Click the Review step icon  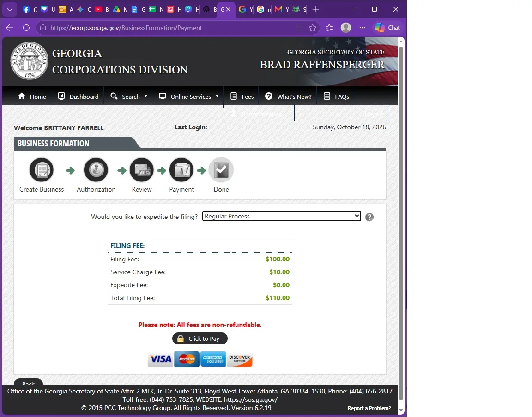pyautogui.click(x=141, y=170)
